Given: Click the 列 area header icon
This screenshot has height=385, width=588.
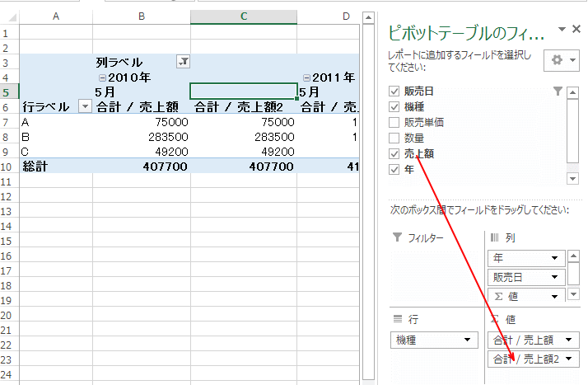Looking at the screenshot, I should 495,237.
